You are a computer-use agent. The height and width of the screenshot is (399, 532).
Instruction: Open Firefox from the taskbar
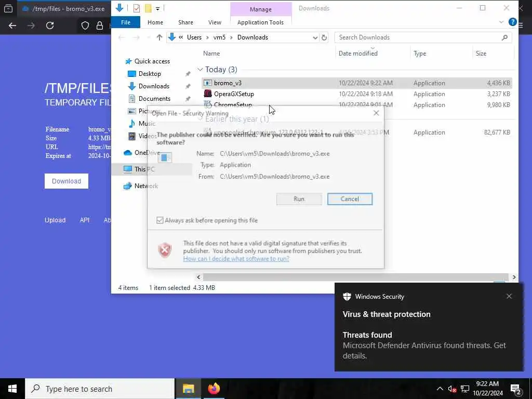[x=214, y=389]
